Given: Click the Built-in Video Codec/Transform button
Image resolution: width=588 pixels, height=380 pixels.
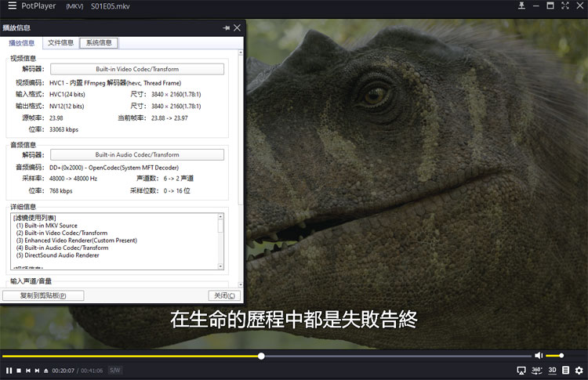Looking at the screenshot, I should pyautogui.click(x=138, y=69).
